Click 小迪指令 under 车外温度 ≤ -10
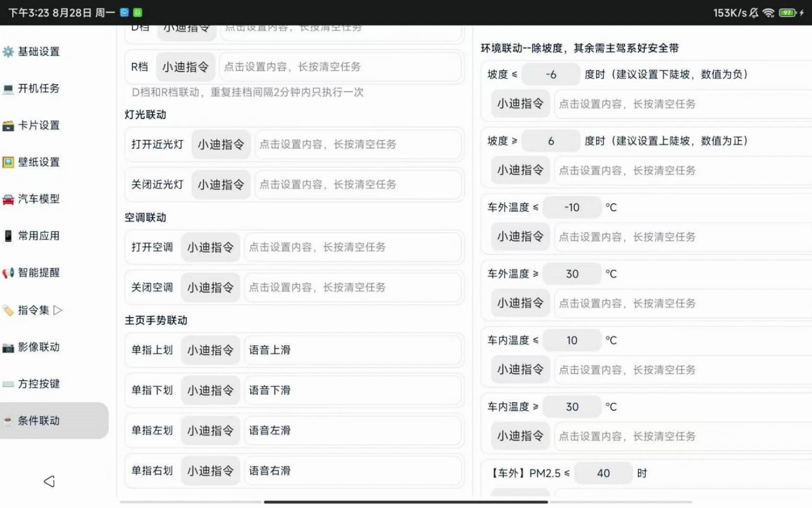The image size is (812, 508). [521, 237]
